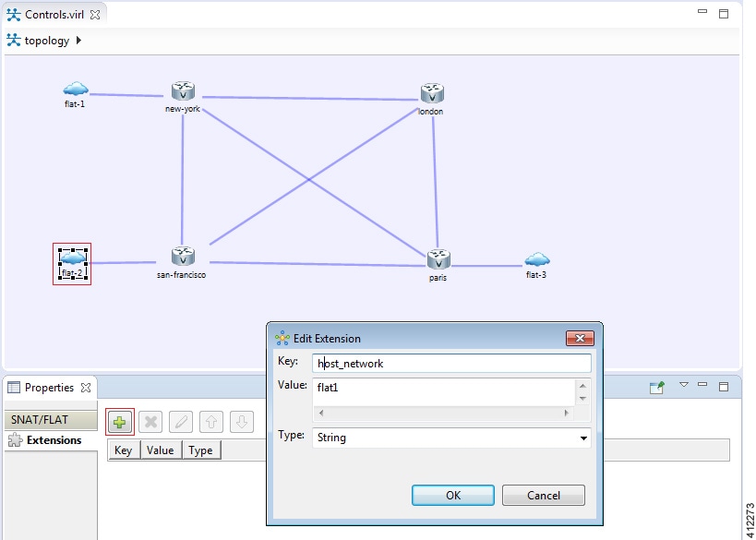This screenshot has width=756, height=540.
Task: Click the delete extension icon
Action: (x=151, y=422)
